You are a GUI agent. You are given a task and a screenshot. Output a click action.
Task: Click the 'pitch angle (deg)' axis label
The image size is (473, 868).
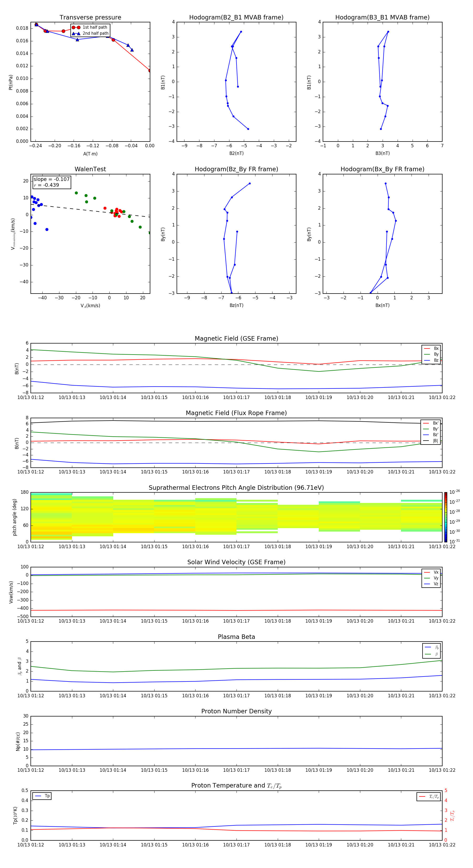15,517
